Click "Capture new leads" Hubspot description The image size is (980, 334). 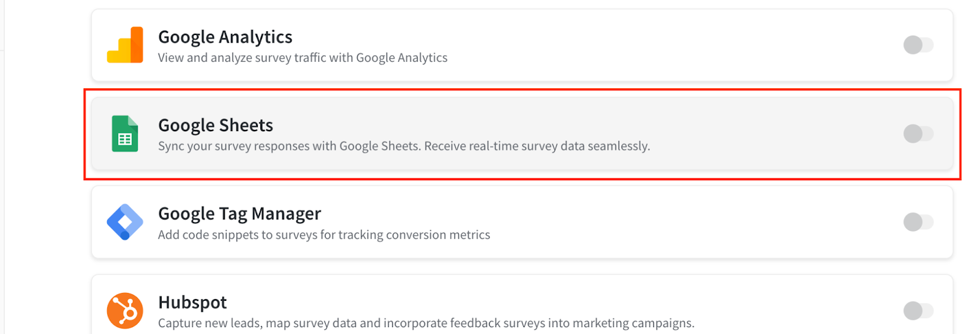click(x=426, y=323)
